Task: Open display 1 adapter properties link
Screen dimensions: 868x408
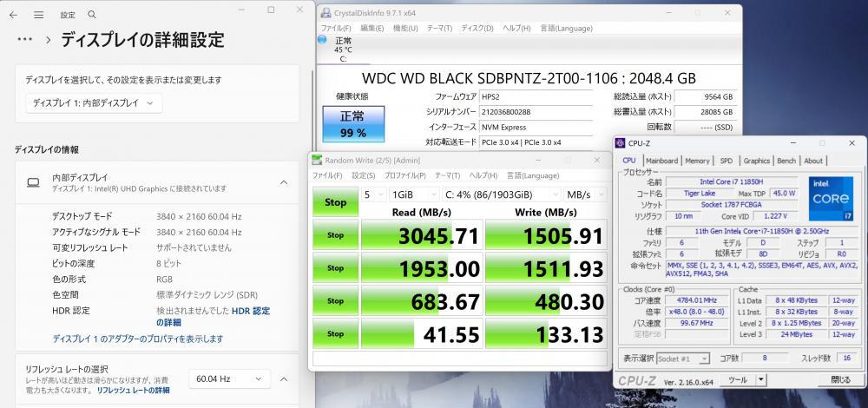Action: coord(138,339)
